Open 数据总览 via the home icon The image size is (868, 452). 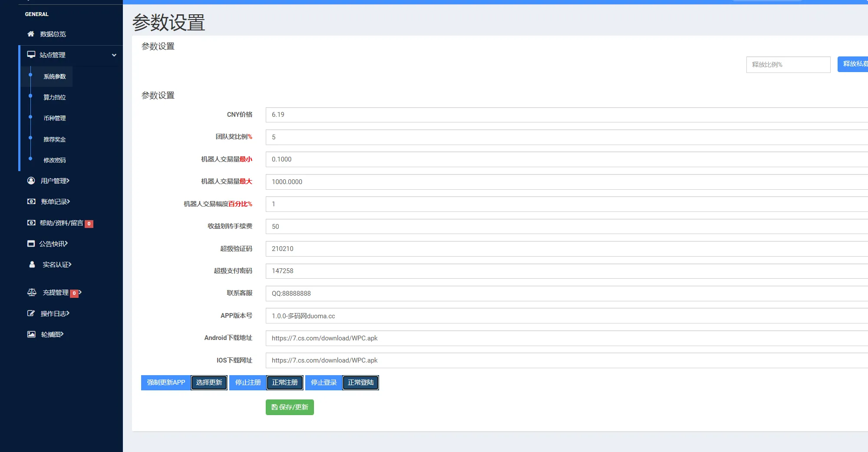(x=30, y=34)
